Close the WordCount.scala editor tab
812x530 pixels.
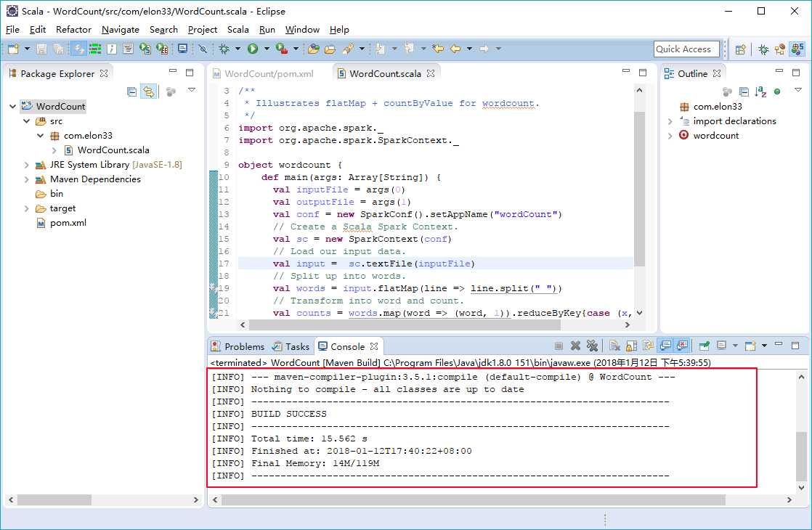coord(431,73)
